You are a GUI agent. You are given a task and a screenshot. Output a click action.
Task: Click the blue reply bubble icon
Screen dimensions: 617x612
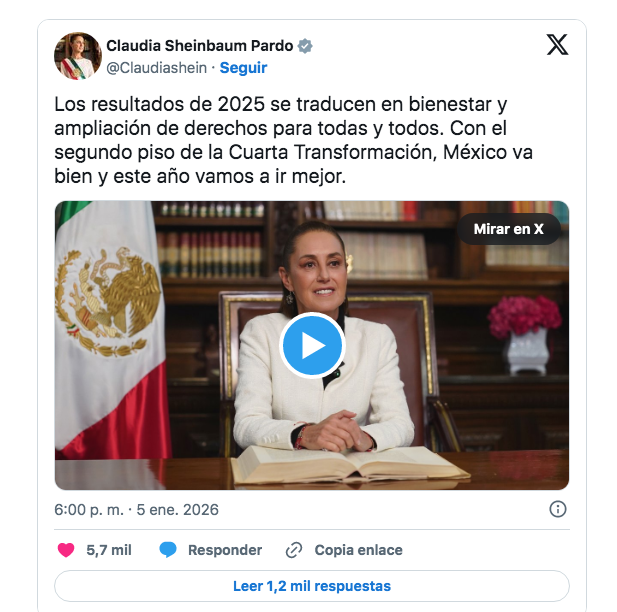(168, 550)
